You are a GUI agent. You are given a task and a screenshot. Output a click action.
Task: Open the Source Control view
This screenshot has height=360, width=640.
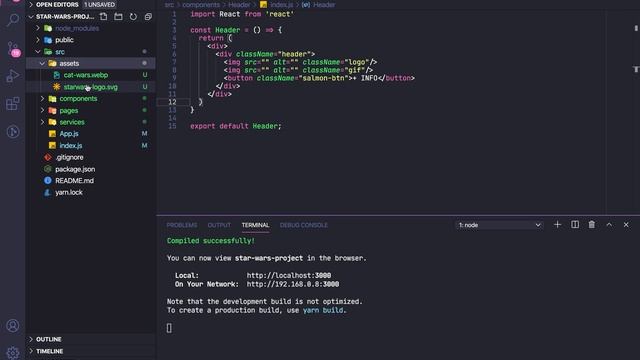[x=13, y=49]
